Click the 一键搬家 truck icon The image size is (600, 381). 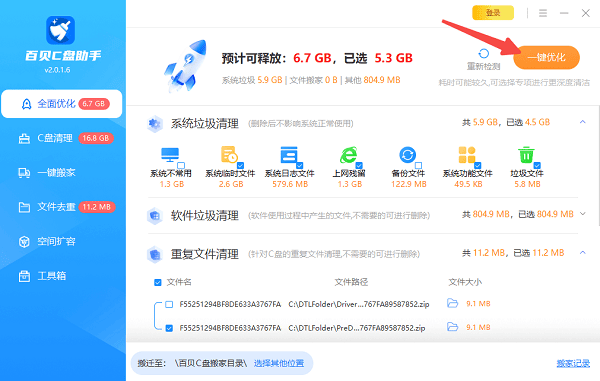pos(24,173)
